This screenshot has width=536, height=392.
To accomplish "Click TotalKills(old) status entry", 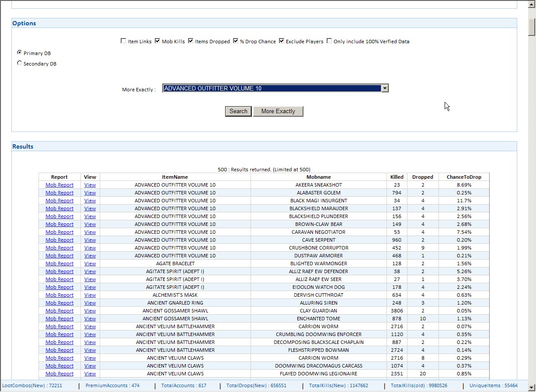I will click(x=419, y=385).
